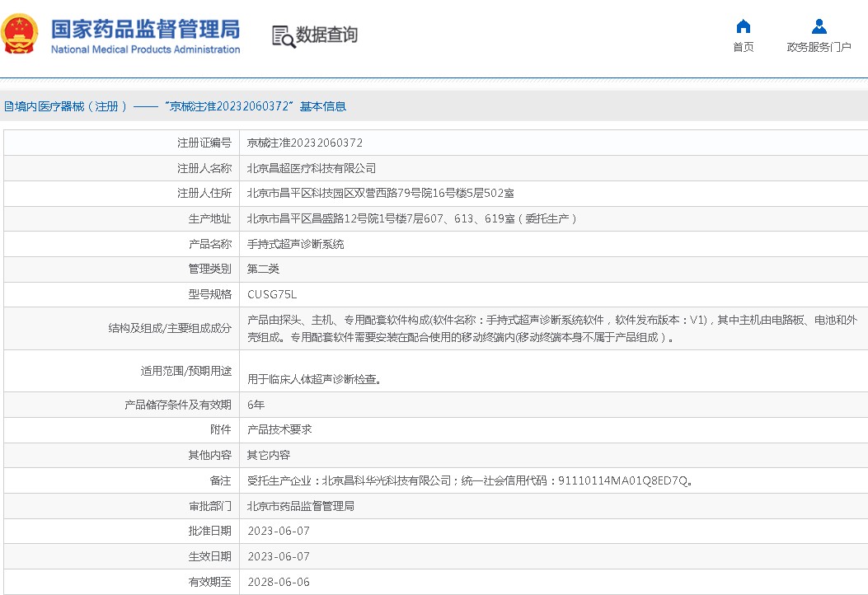Click the product name 手持式超声诊断系统
868x595 pixels.
click(296, 244)
